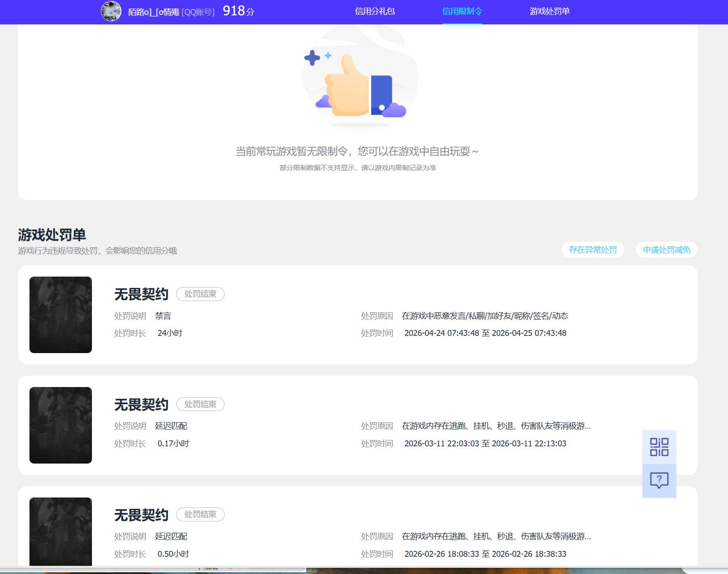Go to the 游戏处罚单 tab

tap(550, 11)
